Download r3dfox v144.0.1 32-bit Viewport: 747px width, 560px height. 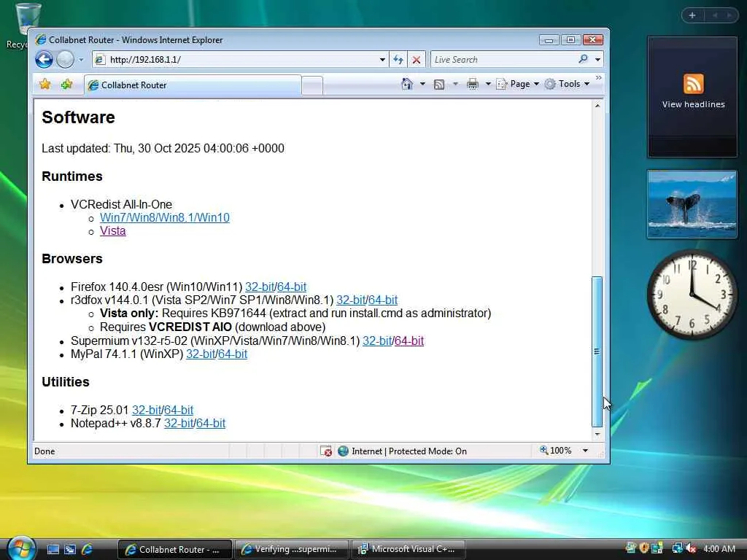351,300
